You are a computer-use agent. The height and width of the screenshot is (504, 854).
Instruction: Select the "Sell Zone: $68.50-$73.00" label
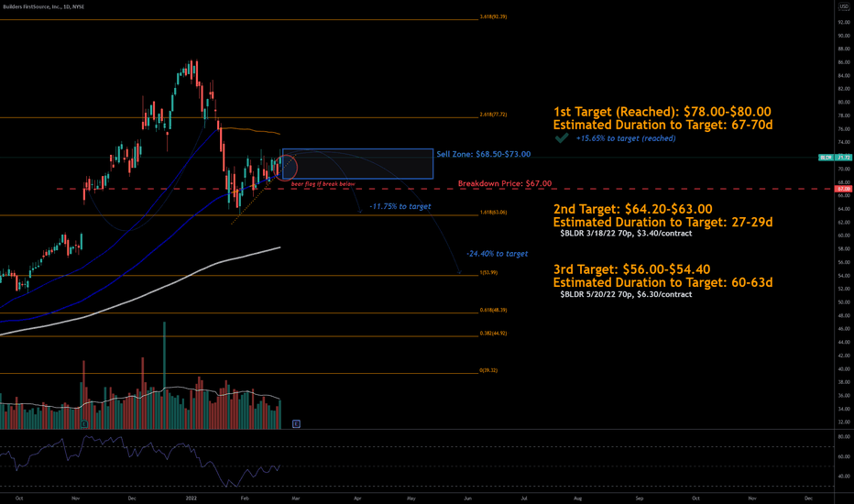click(x=484, y=154)
